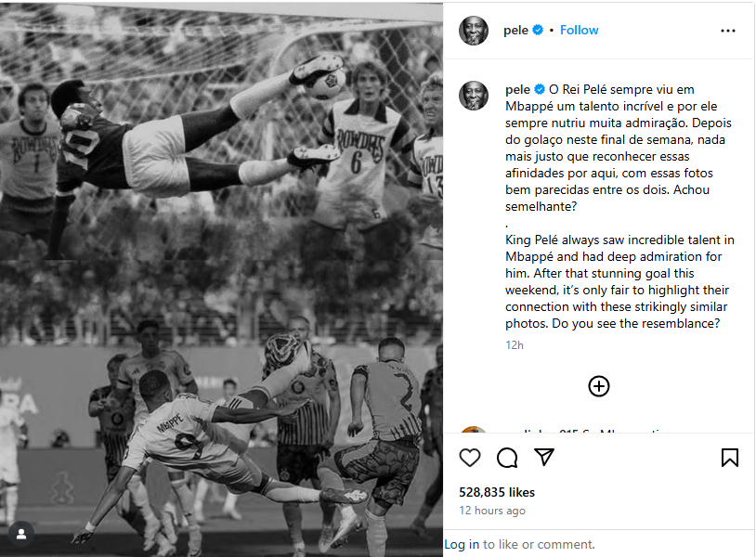Click the black-and-white post photo
This screenshot has height=557, width=756.
221,278
